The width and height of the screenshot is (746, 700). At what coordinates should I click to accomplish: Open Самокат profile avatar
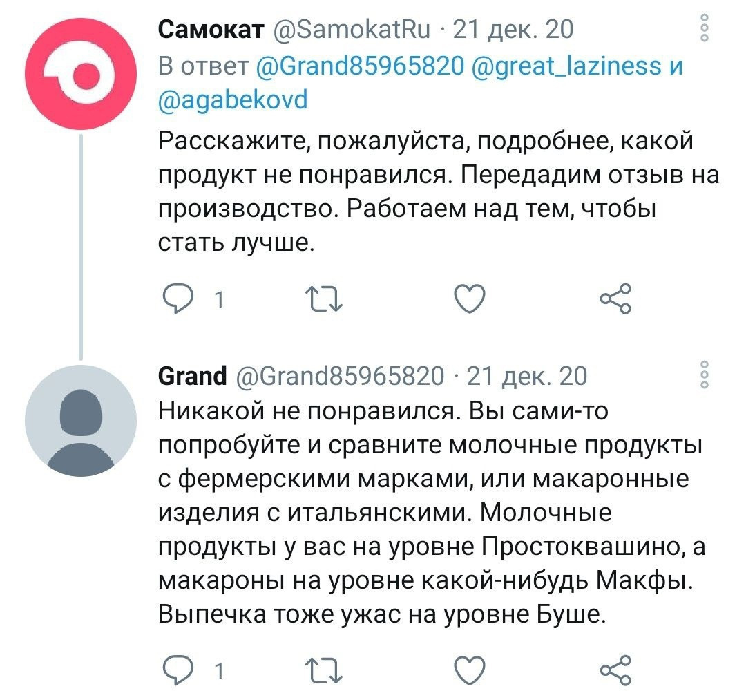tap(82, 75)
